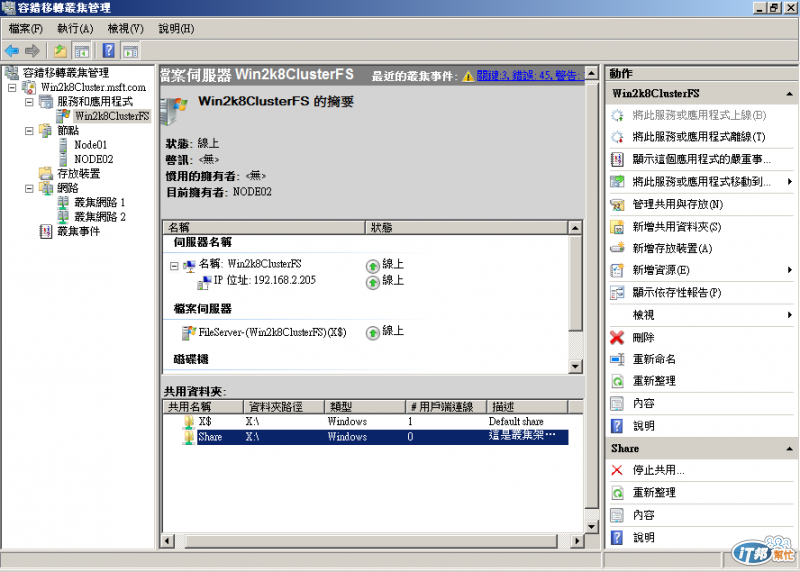Screen dimensions: 800x572
Task: Click 重新整理 under Win2k8ClusterFS actions
Action: [x=654, y=381]
